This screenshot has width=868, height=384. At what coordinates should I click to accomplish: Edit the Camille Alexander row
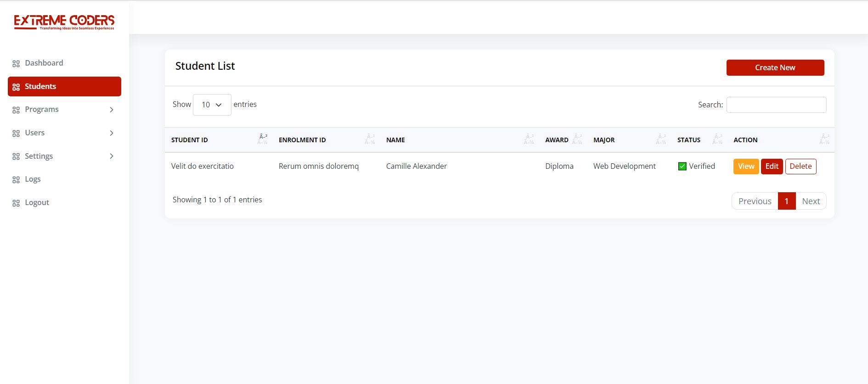tap(772, 167)
